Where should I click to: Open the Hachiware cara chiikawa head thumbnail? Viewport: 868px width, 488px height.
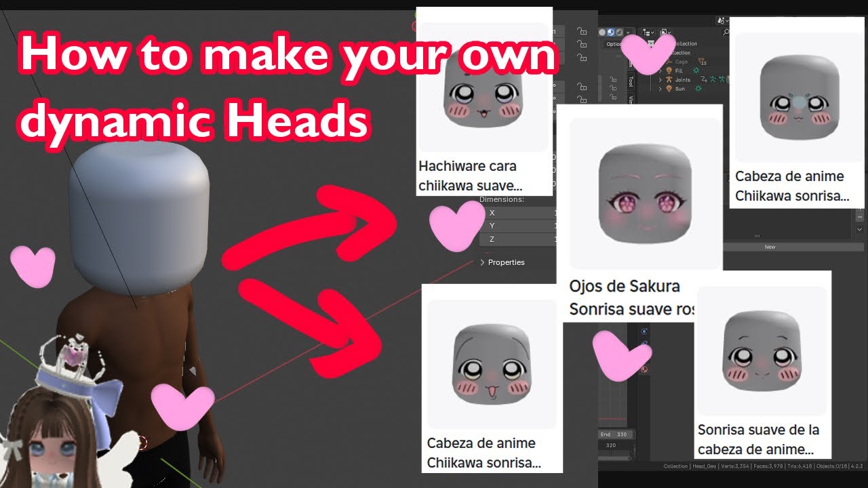click(484, 87)
